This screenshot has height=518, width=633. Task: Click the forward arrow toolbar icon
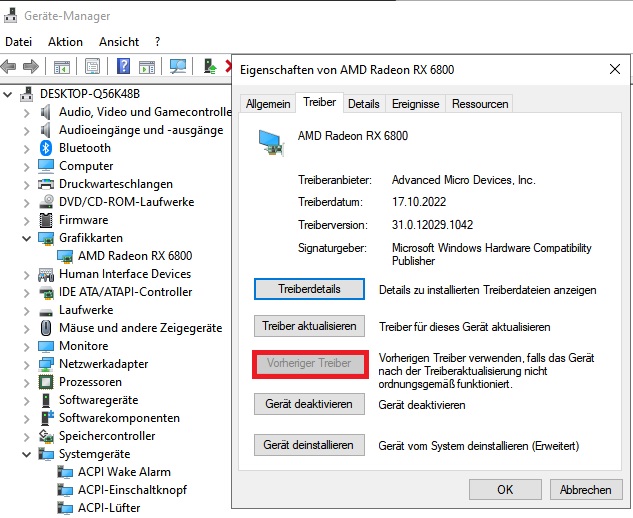pyautogui.click(x=31, y=66)
